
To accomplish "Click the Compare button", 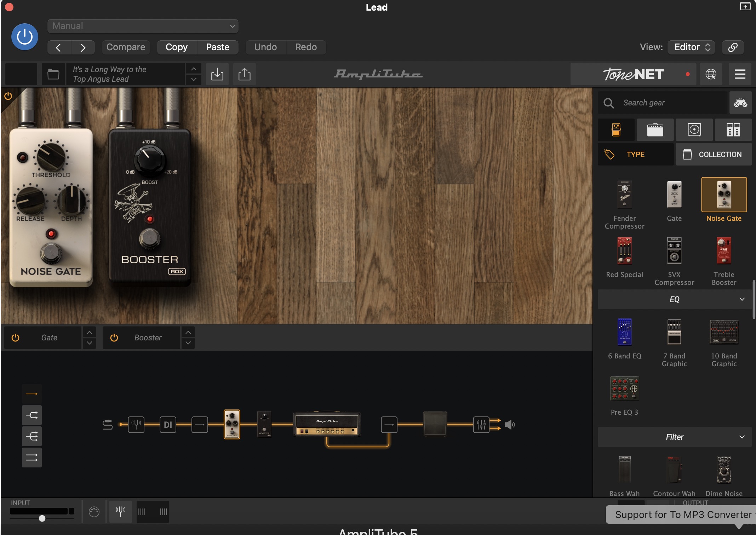I will point(126,47).
